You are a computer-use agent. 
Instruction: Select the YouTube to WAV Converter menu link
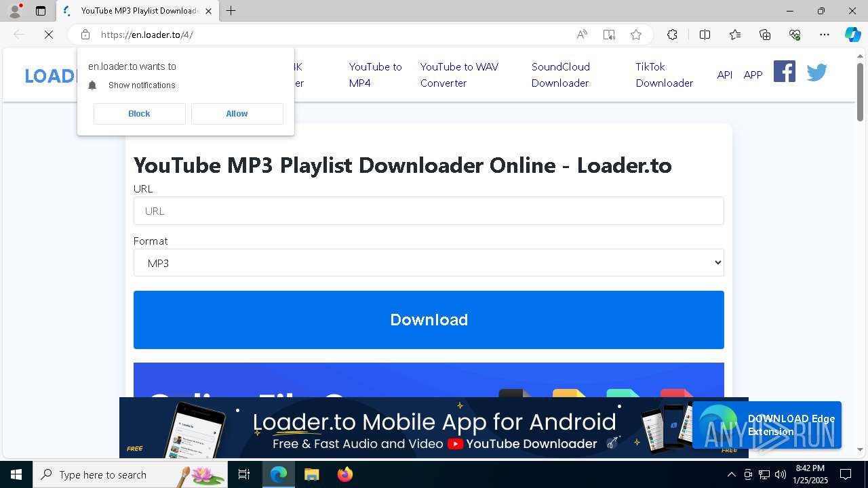pos(459,75)
